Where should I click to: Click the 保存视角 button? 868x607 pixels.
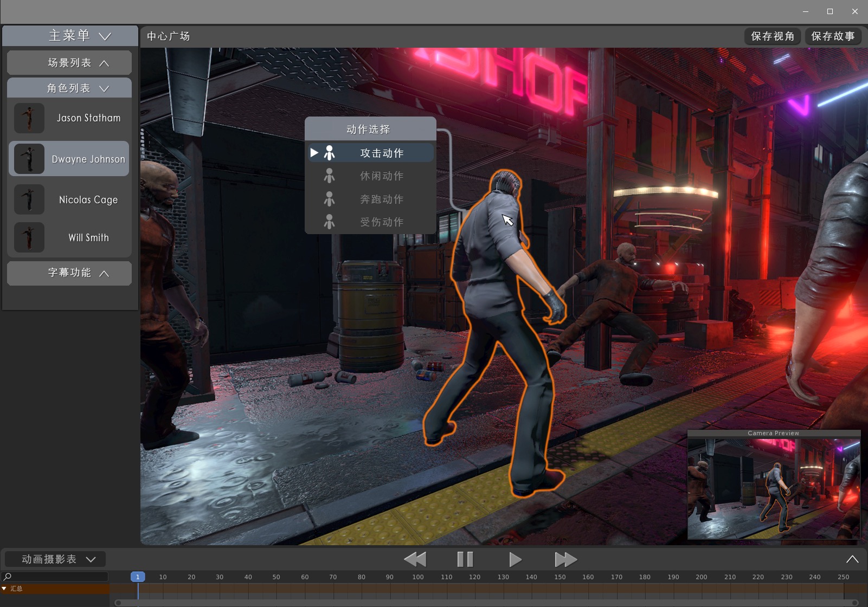(772, 36)
